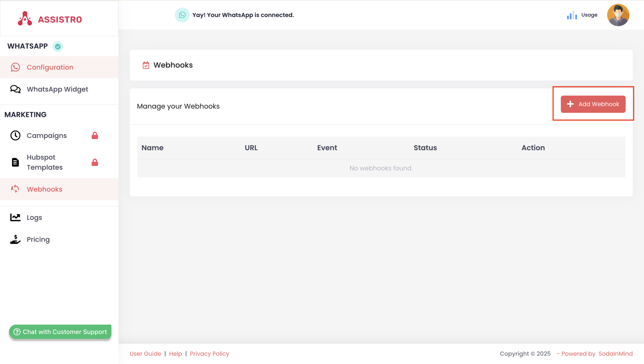Open WhatsApp Widget menu item
The width and height of the screenshot is (644, 364).
57,89
